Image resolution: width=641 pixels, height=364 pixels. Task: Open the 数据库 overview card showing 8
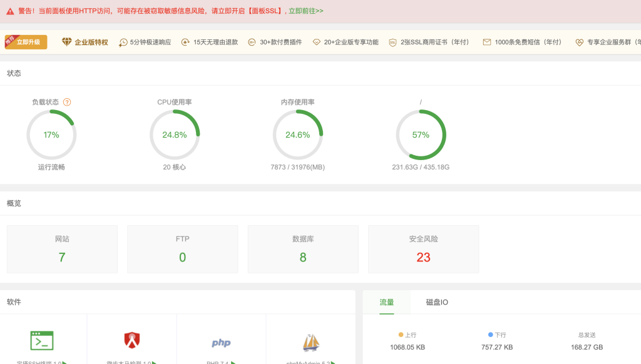click(303, 249)
